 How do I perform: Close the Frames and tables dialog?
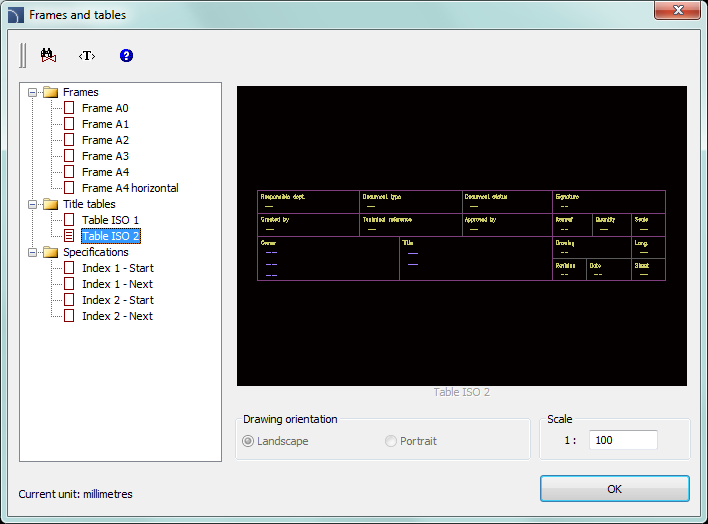point(677,10)
